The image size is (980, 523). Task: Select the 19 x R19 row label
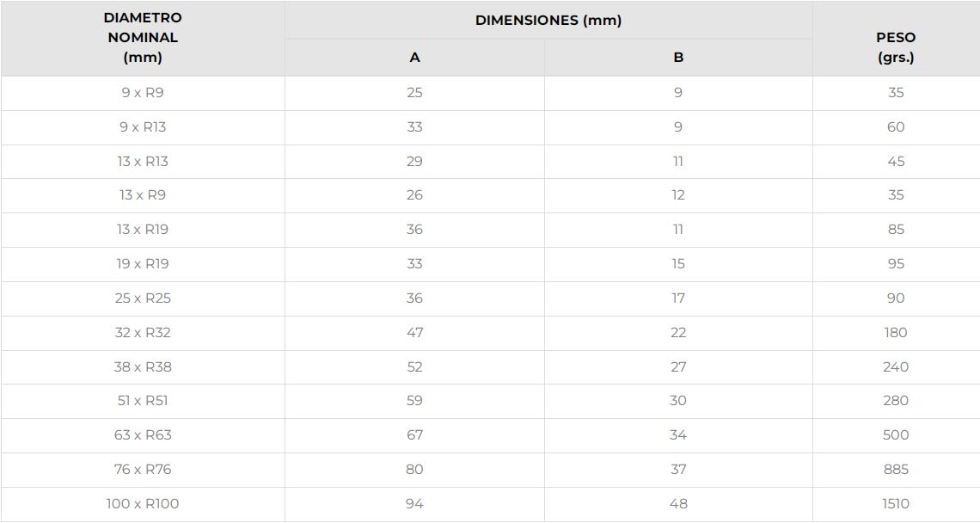pos(143,264)
